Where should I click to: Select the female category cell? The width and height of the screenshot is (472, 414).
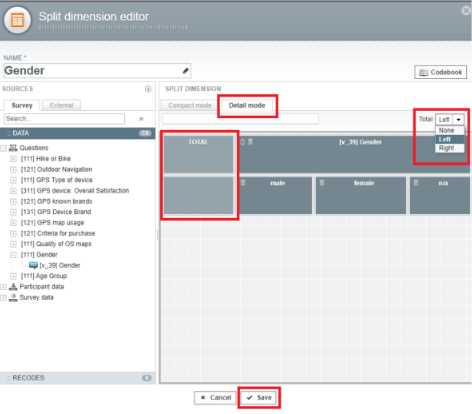(x=361, y=195)
